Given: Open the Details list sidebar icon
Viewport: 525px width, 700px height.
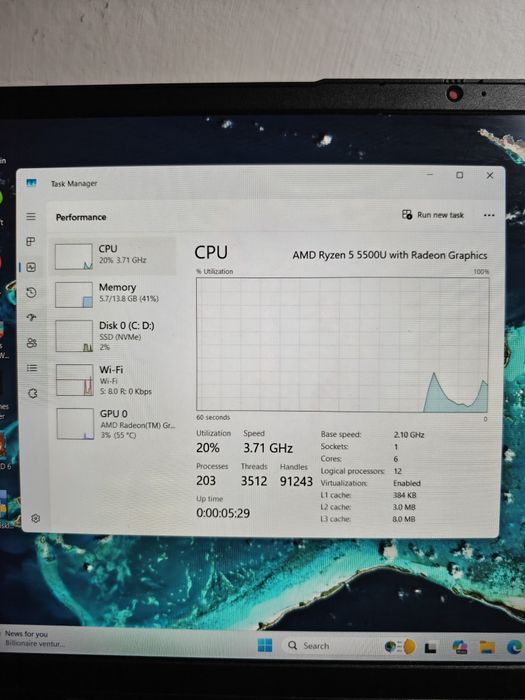Looking at the screenshot, I should (32, 368).
